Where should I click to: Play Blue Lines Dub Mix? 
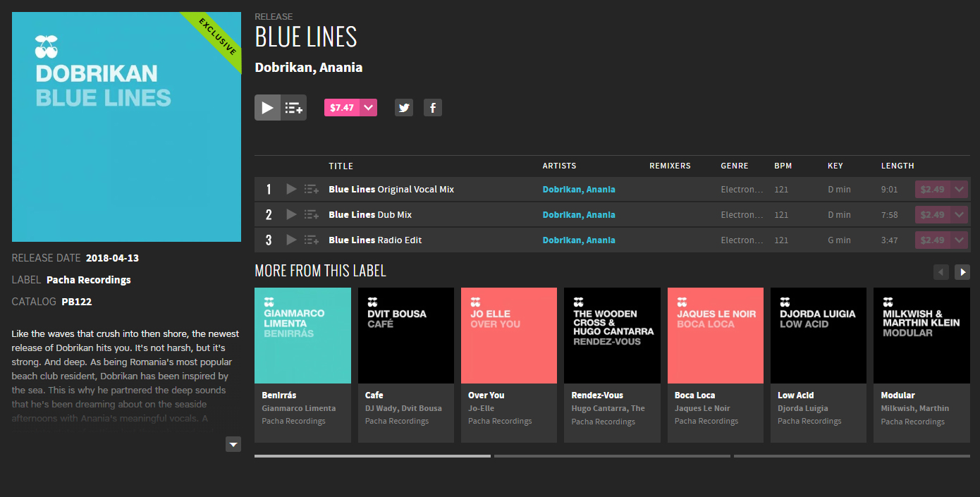pyautogui.click(x=291, y=214)
